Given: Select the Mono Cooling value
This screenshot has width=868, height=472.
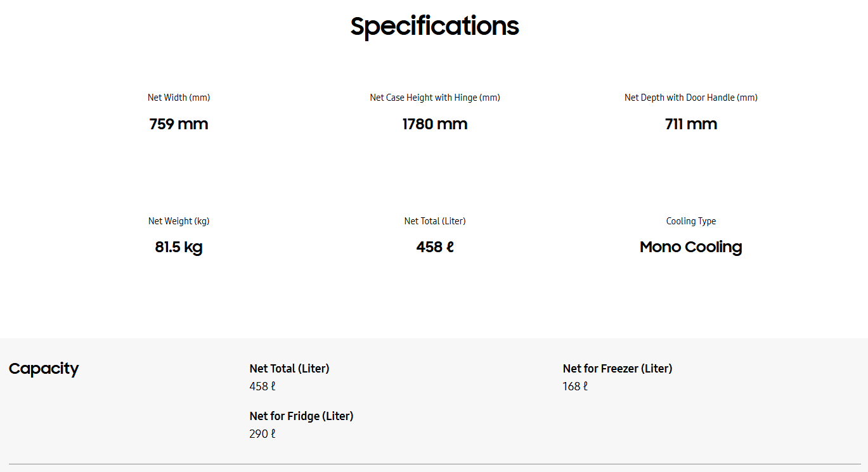Looking at the screenshot, I should click(691, 247).
